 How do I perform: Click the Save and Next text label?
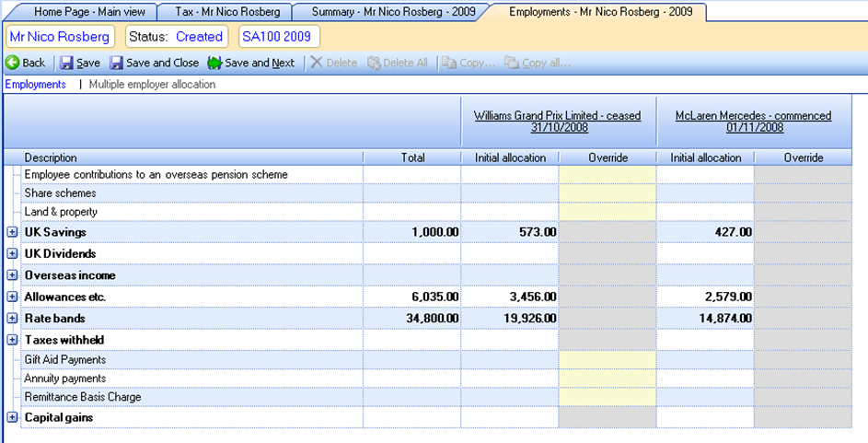(260, 64)
